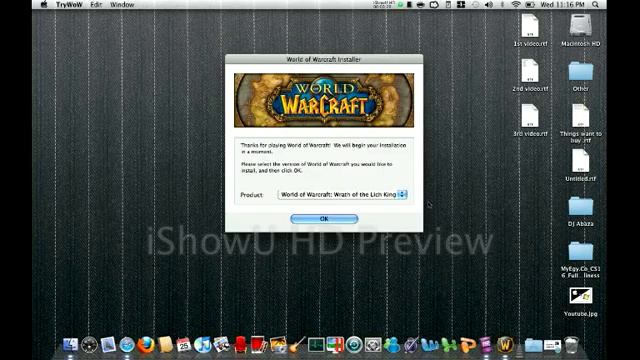Open the Apple menu
The width and height of the screenshot is (640, 360).
coord(44,4)
